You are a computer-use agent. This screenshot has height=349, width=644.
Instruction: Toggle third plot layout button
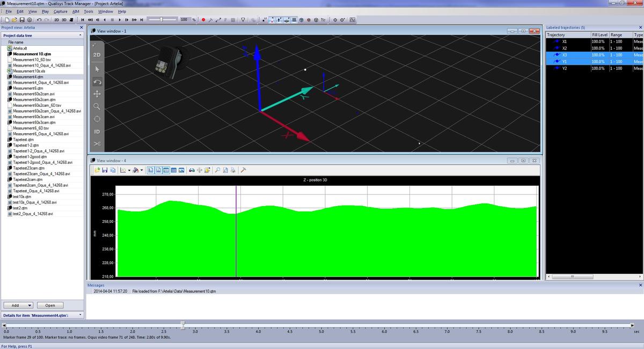166,170
